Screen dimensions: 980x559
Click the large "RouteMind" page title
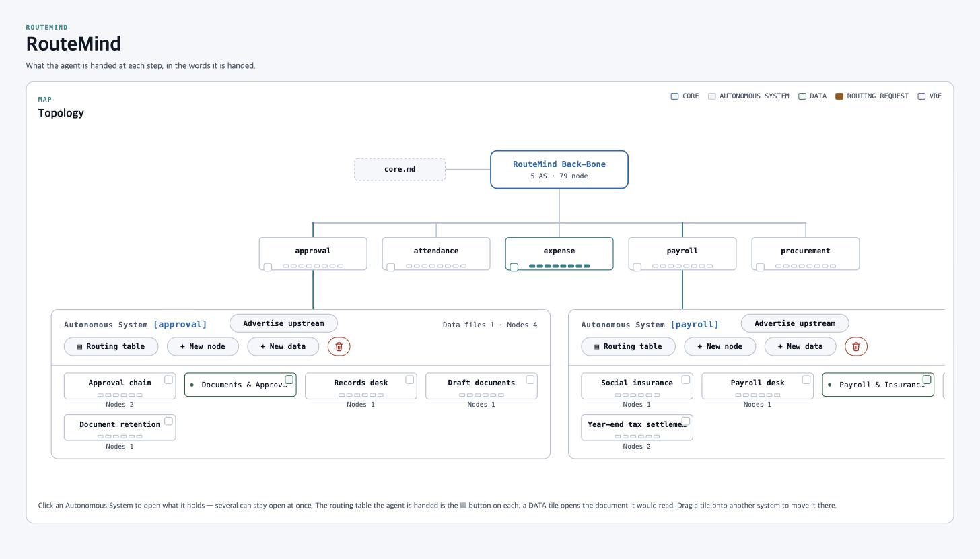(73, 44)
